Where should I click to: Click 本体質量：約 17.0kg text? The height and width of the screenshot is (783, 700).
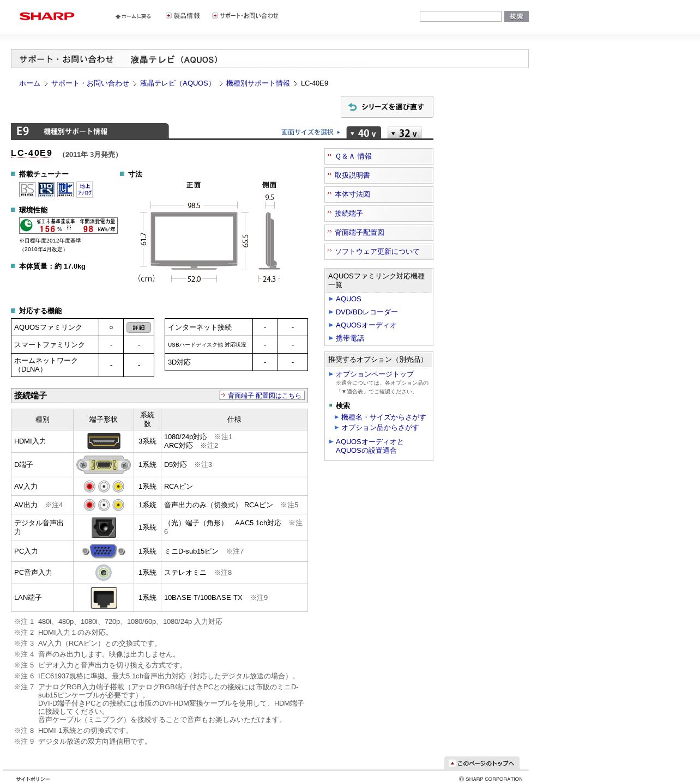(x=52, y=266)
